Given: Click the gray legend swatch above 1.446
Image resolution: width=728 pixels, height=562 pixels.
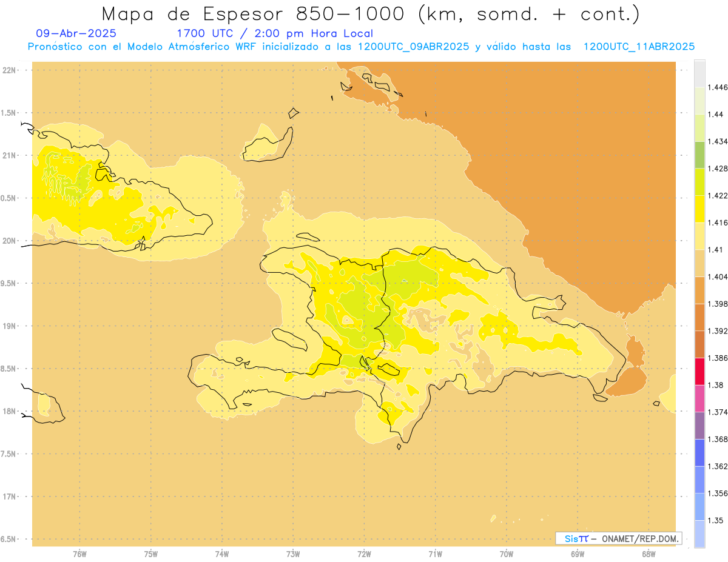Looking at the screenshot, I should [x=699, y=73].
